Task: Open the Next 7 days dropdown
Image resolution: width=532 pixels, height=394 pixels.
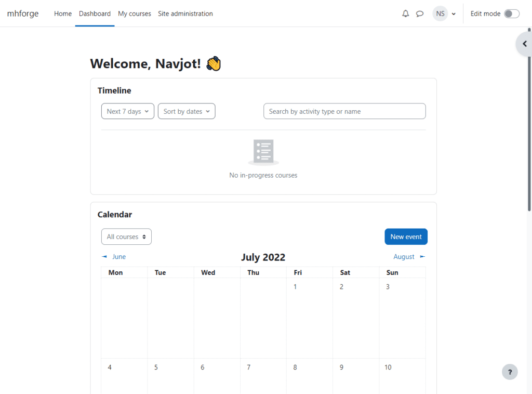Action: pyautogui.click(x=128, y=111)
